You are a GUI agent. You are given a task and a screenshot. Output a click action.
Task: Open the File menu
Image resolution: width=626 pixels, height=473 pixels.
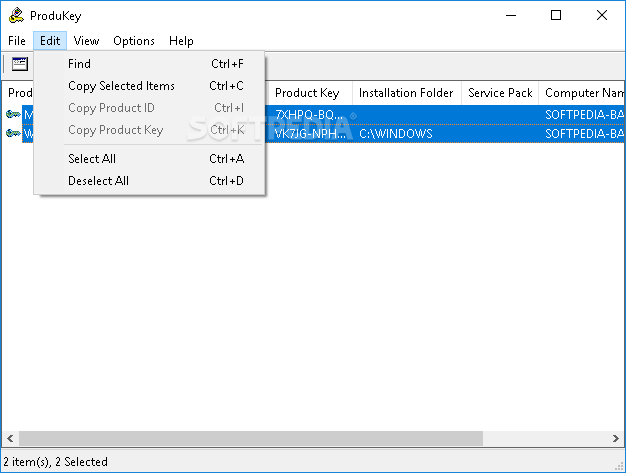pos(17,41)
